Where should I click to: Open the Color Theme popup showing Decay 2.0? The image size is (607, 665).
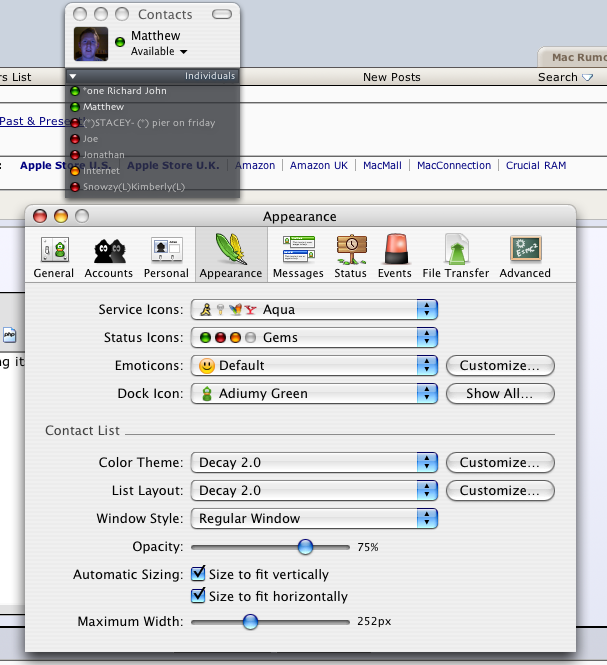point(314,462)
